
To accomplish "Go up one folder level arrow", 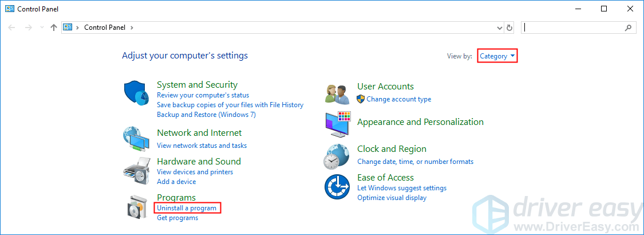I will pos(53,28).
